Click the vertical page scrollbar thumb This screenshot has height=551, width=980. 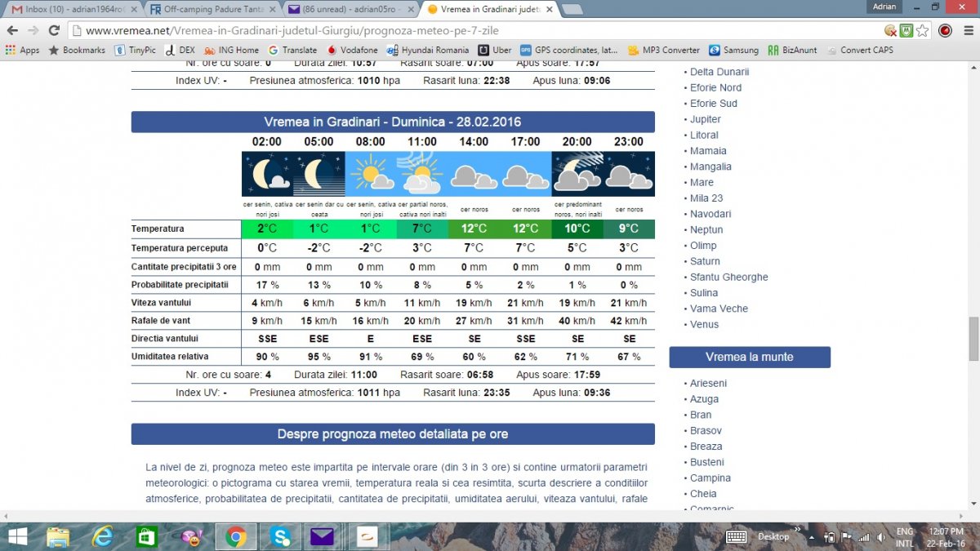point(973,339)
